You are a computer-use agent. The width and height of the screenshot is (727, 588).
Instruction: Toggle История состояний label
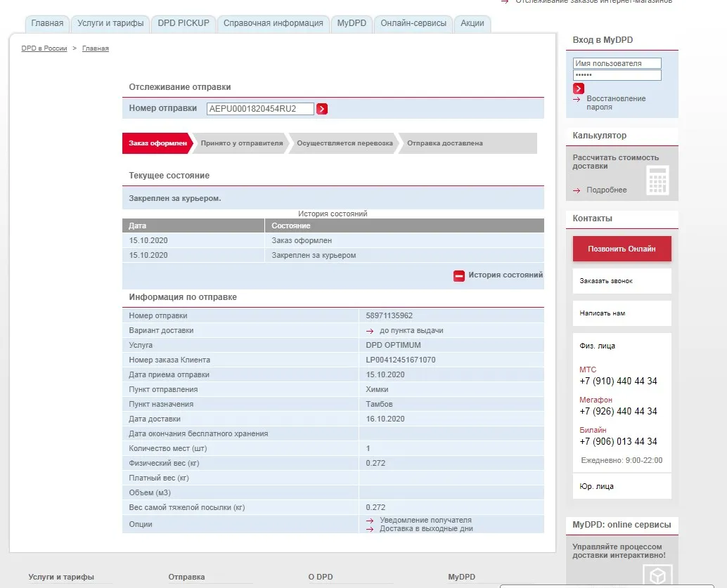(x=506, y=275)
